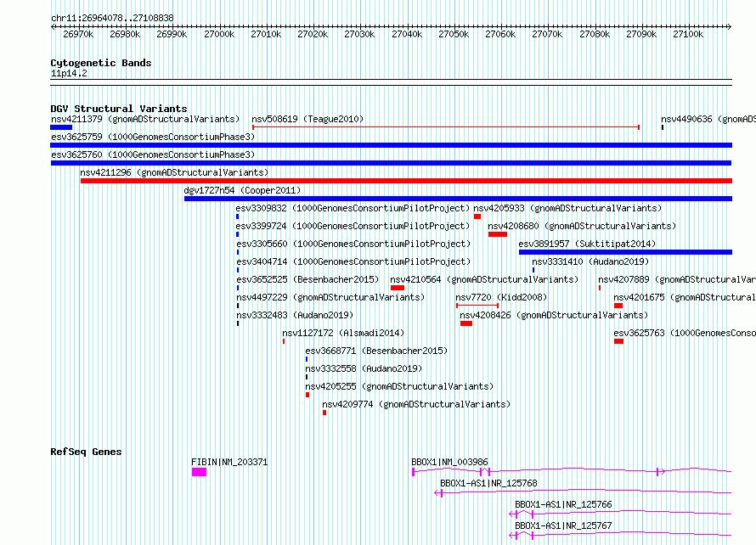
Task: Click the BBOX1 NM_003986 transcript line
Action: [x=572, y=471]
